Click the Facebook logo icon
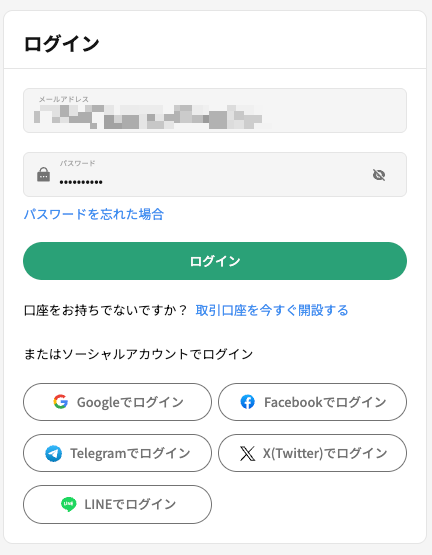432x555 pixels. point(248,402)
